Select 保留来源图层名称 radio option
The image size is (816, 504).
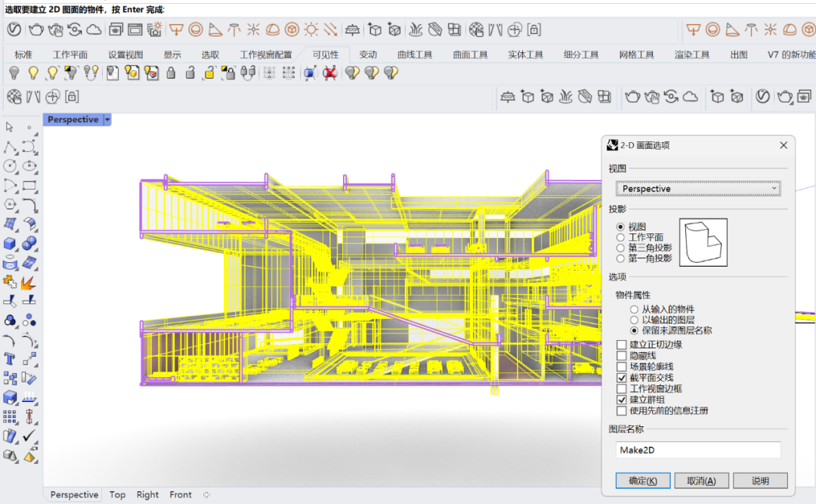(x=634, y=331)
